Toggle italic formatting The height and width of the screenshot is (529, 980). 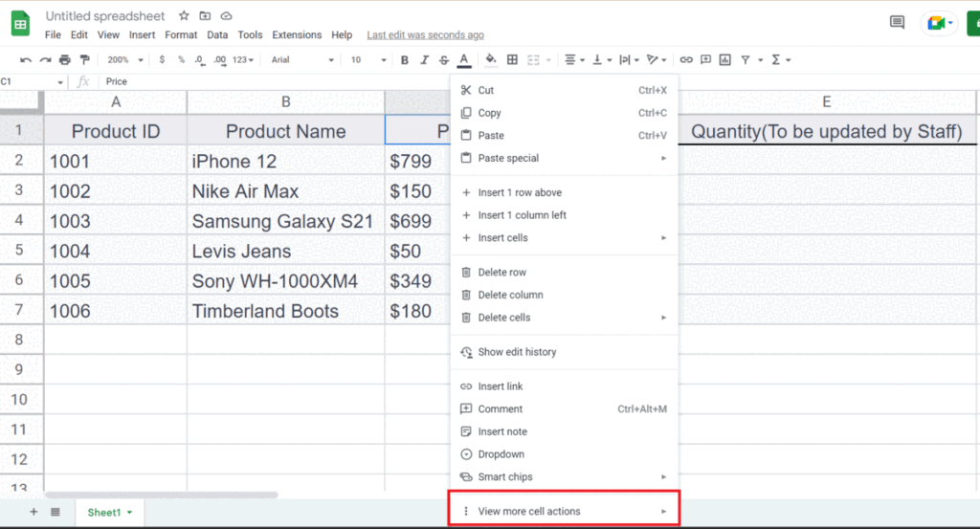[x=424, y=60]
